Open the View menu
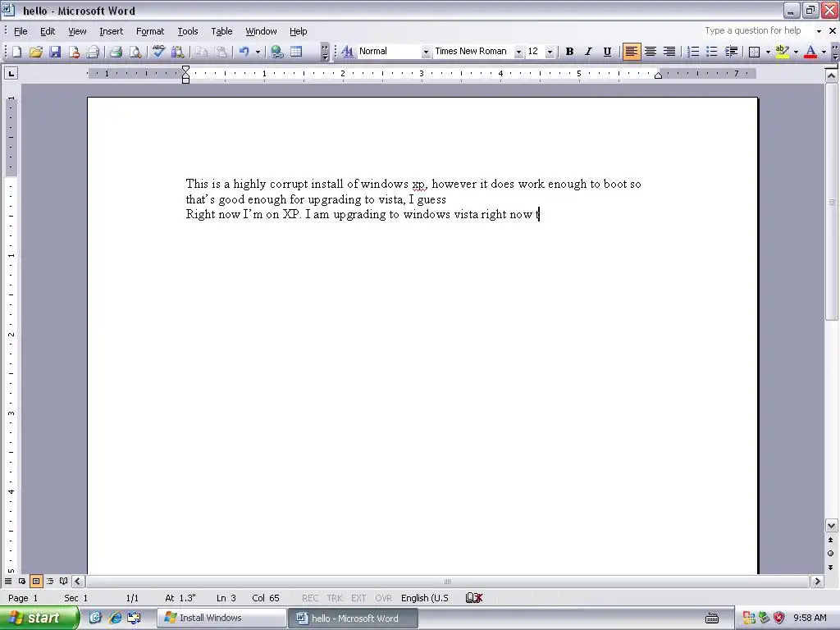Image resolution: width=840 pixels, height=630 pixels. pyautogui.click(x=77, y=31)
